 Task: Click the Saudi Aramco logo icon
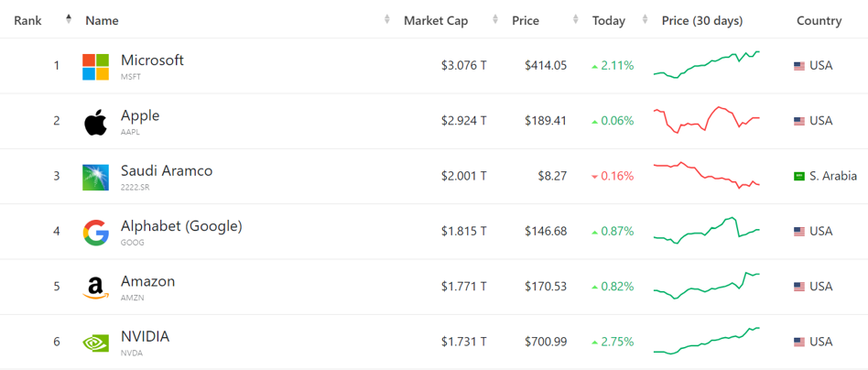[95, 177]
